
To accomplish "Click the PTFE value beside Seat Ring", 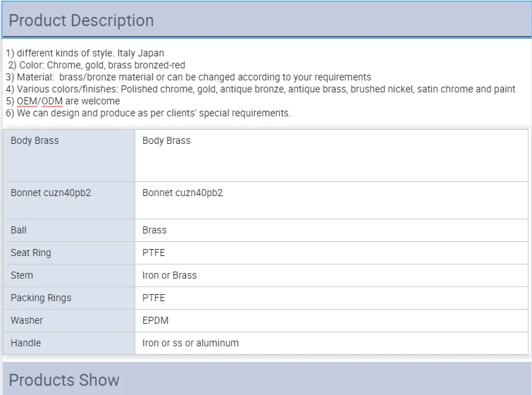I will tap(154, 253).
